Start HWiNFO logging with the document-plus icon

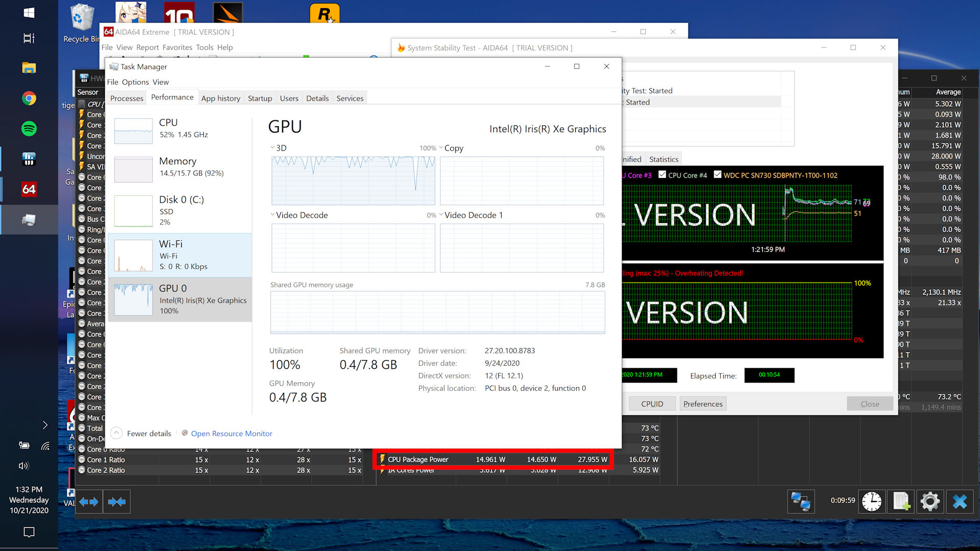tap(901, 502)
